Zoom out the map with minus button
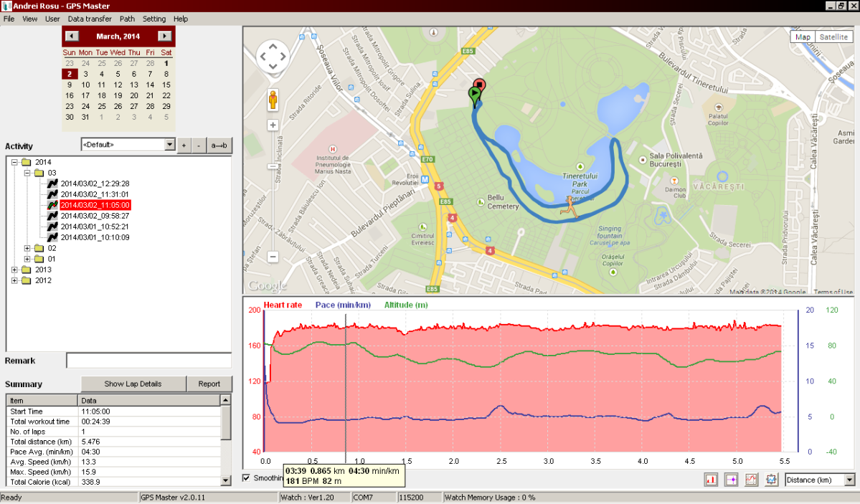 273,257
